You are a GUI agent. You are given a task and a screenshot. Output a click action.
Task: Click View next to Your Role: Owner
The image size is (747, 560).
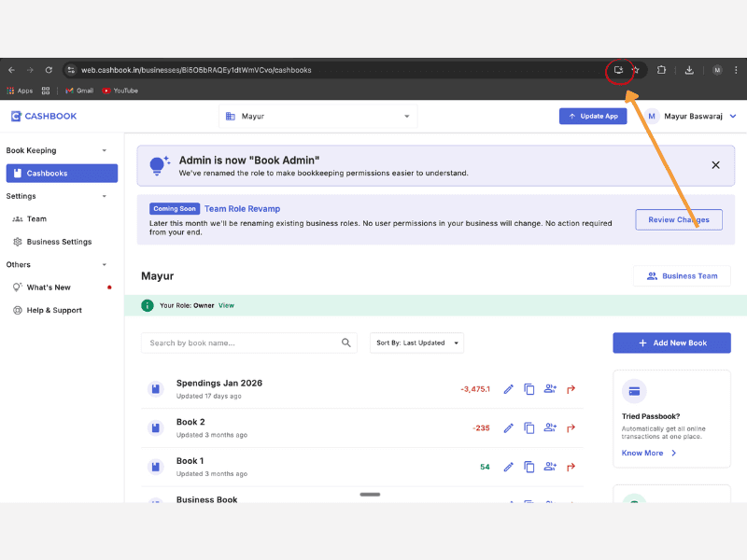point(226,306)
